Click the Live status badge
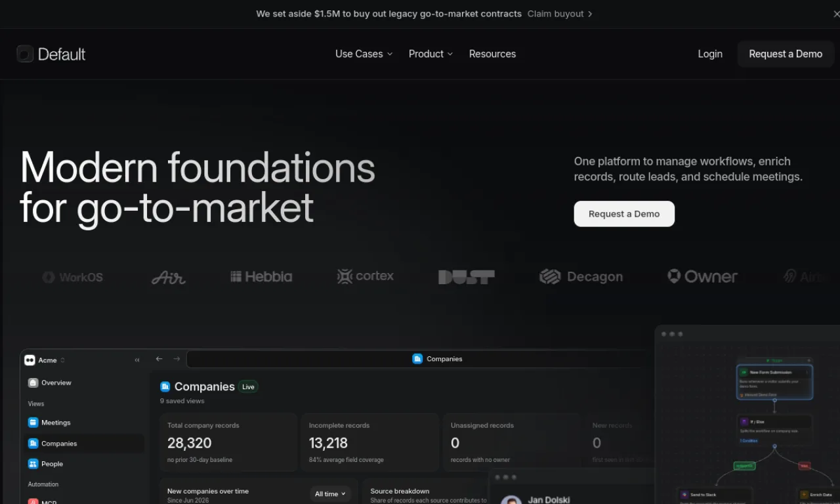Viewport: 840px width, 504px height. coord(248,387)
